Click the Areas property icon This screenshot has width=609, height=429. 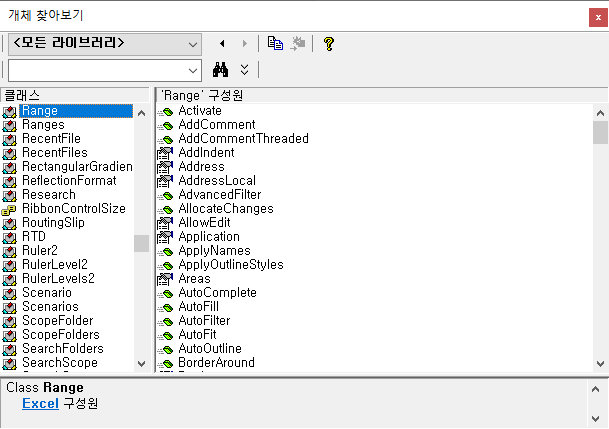pos(165,279)
